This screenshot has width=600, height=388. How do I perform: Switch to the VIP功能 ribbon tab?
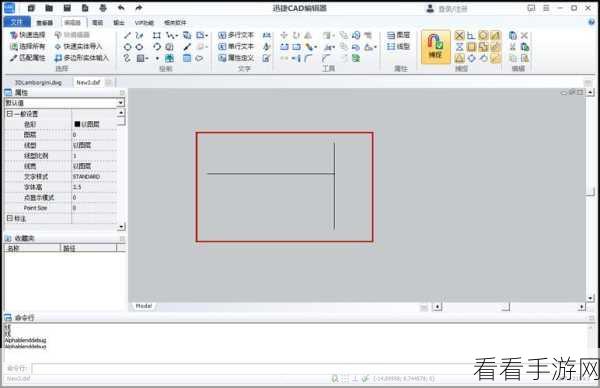144,23
